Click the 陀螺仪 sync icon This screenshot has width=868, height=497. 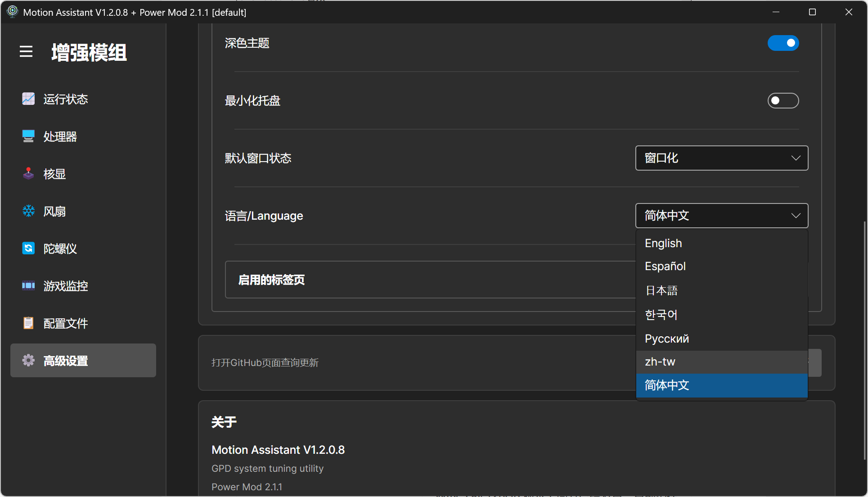28,248
